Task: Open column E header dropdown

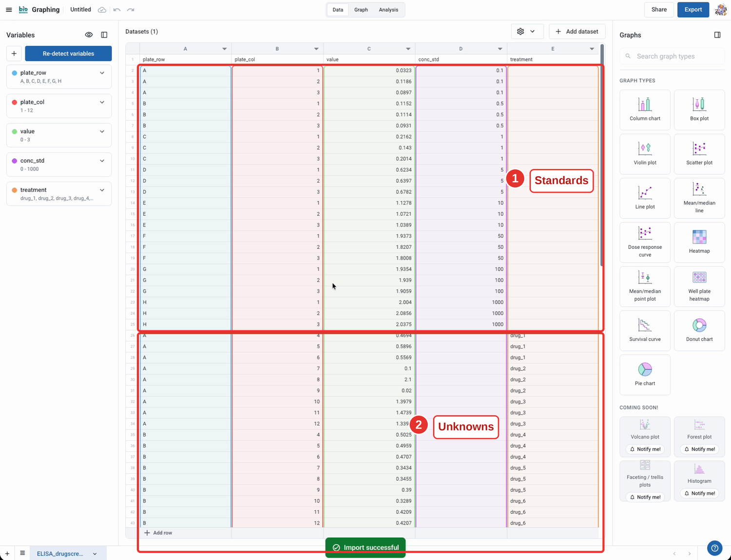Action: click(x=592, y=49)
